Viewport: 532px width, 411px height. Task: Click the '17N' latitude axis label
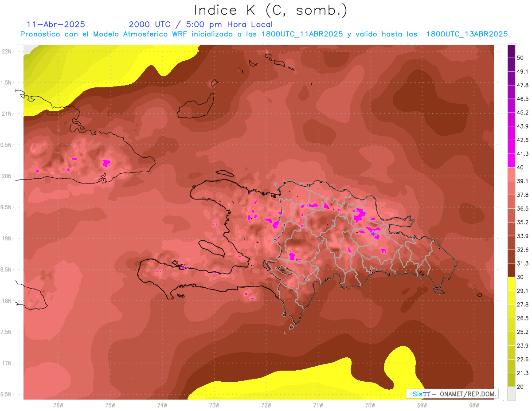pos(7,363)
